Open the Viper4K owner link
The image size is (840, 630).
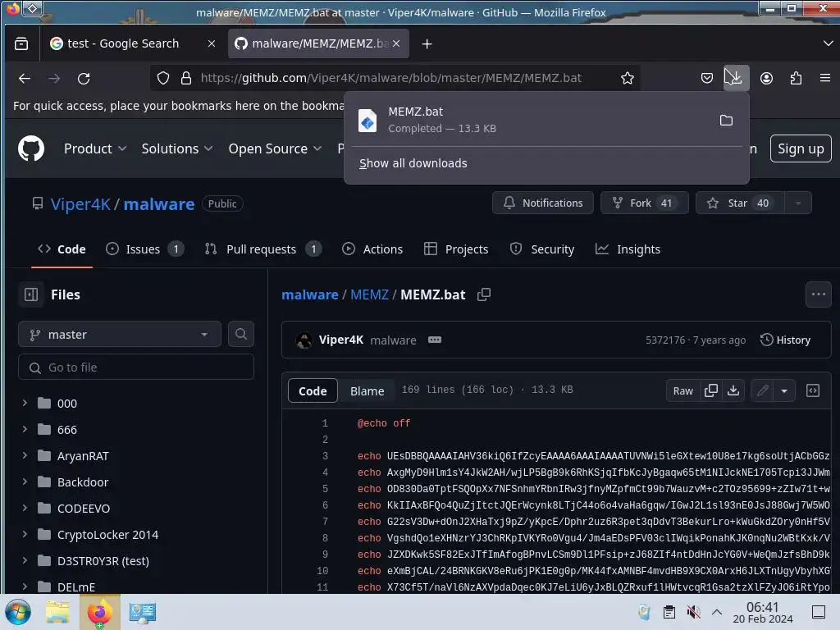(x=80, y=203)
